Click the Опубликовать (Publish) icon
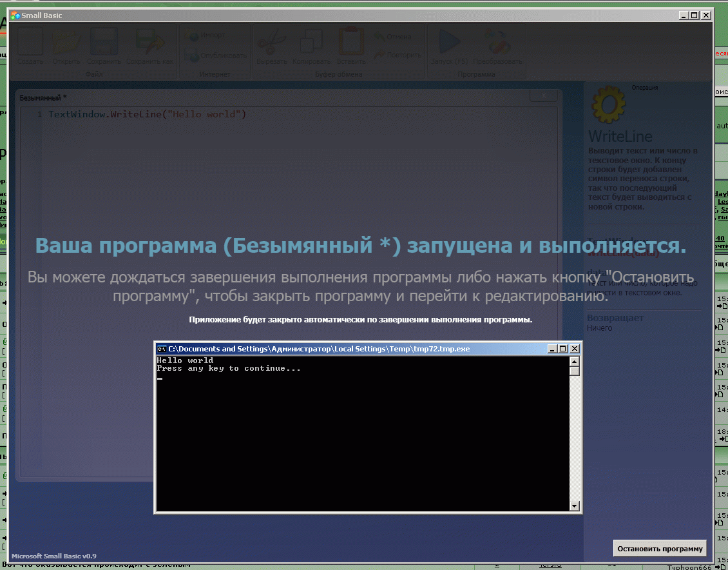Viewport: 728px width, 570px height. (191, 55)
